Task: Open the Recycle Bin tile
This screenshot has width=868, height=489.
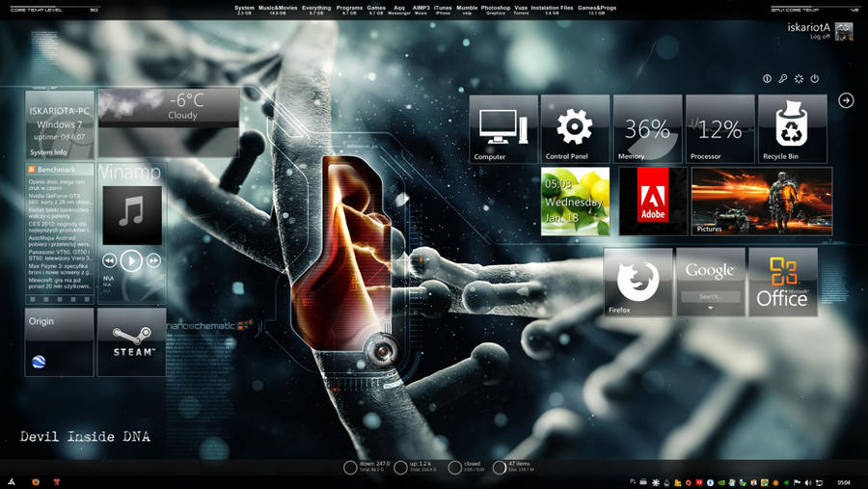Action: (x=792, y=128)
